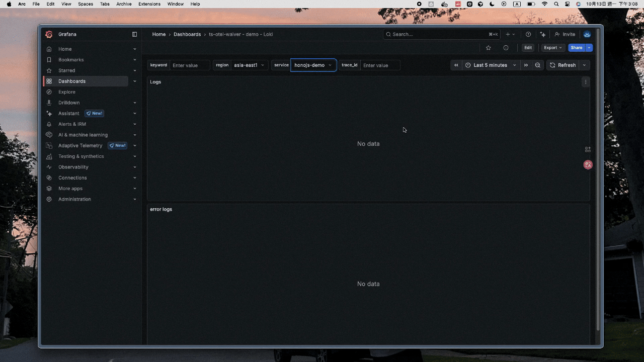Open Explore in the sidebar
The image size is (644, 362).
tap(67, 92)
